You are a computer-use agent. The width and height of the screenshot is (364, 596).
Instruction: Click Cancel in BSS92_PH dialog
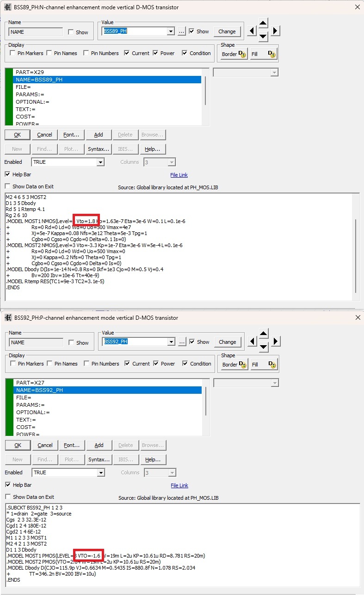(x=45, y=445)
